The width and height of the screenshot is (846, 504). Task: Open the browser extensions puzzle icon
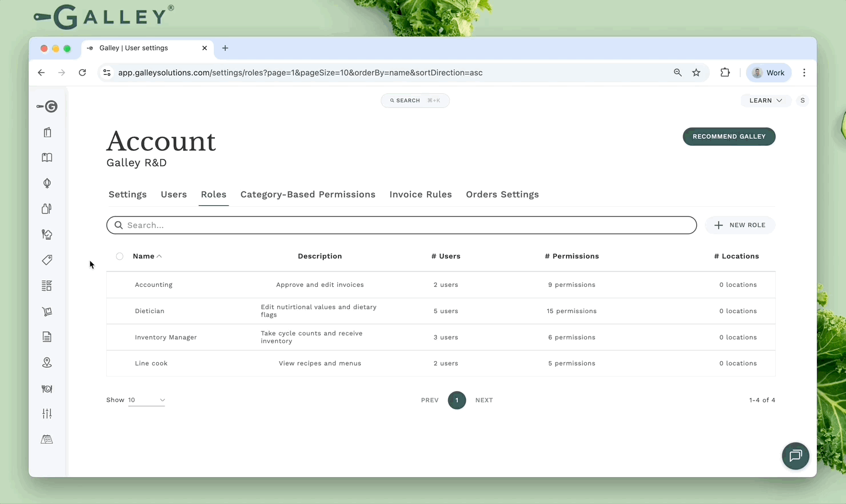[725, 73]
